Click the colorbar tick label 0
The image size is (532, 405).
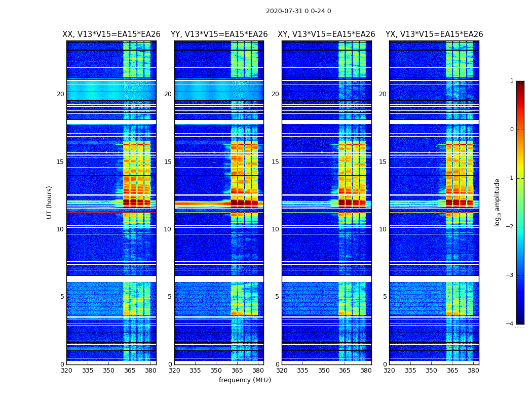tap(512, 130)
